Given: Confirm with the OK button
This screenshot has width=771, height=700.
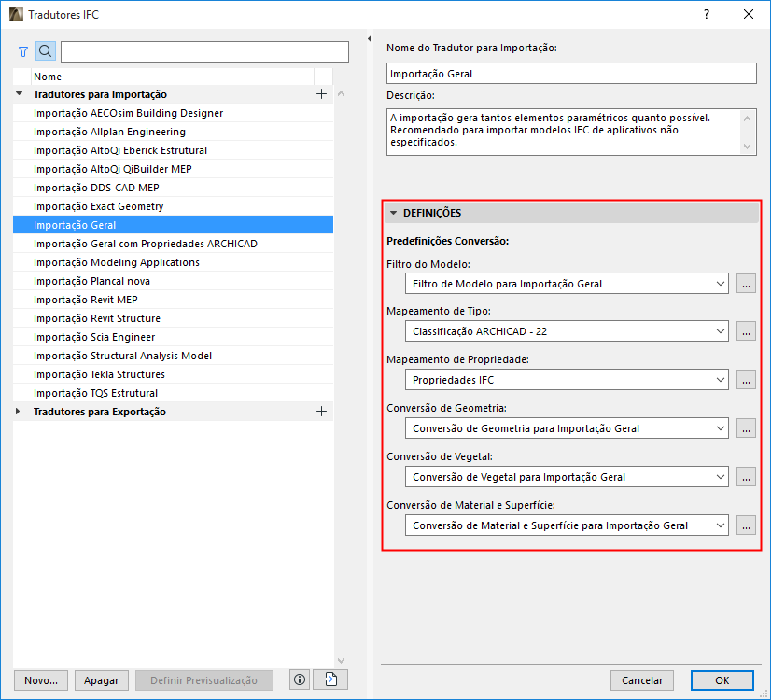Looking at the screenshot, I should click(722, 680).
